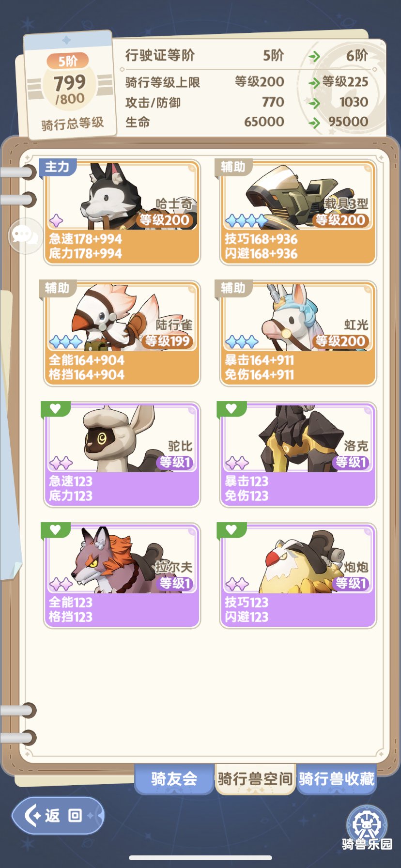Viewport: 401px width, 868px height.
Task: Go back with 返回 button
Action: click(x=58, y=816)
